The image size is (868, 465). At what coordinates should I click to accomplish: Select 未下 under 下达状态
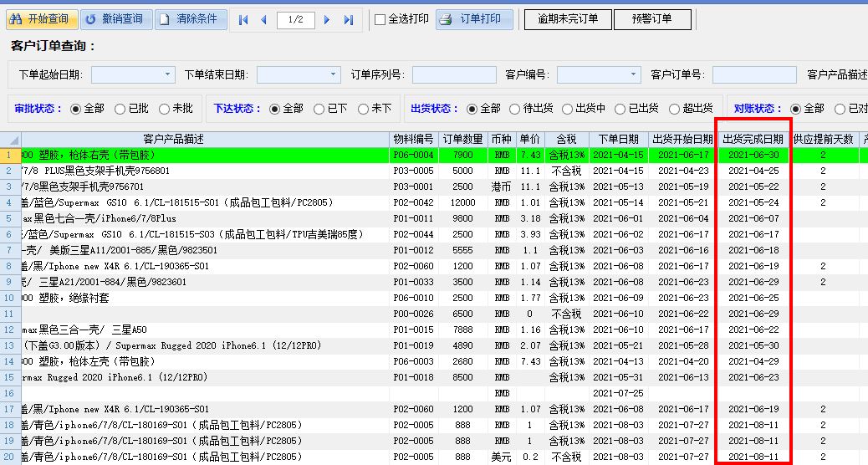pyautogui.click(x=364, y=109)
